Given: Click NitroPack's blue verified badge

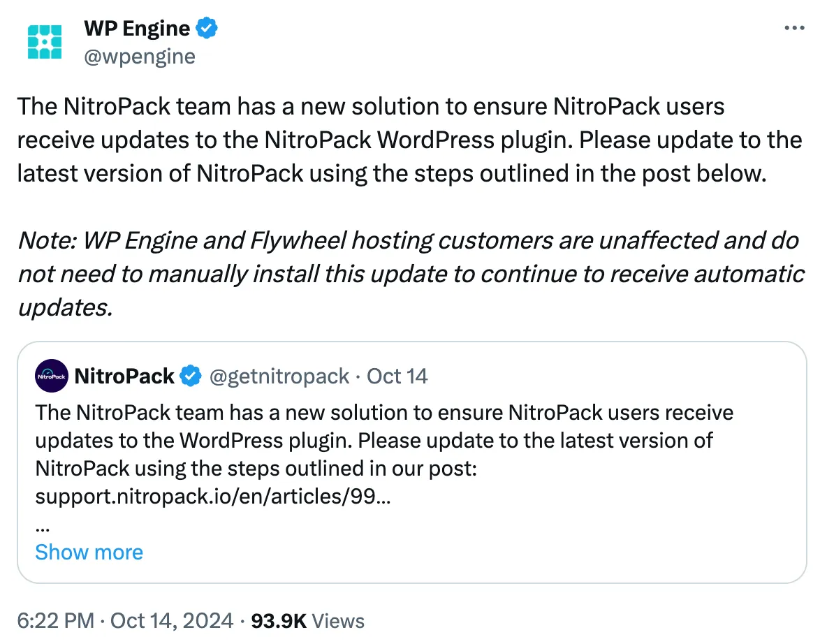Looking at the screenshot, I should pos(190,376).
